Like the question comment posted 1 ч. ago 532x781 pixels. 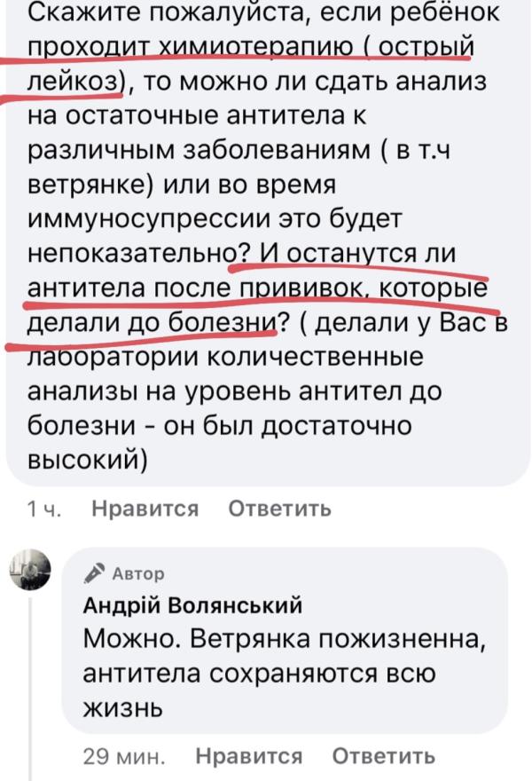pyautogui.click(x=145, y=509)
